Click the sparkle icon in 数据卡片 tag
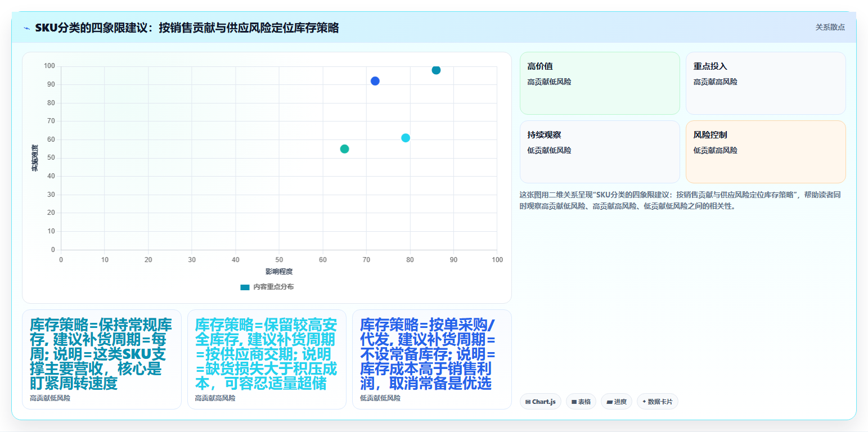The height and width of the screenshot is (432, 868). pos(644,402)
